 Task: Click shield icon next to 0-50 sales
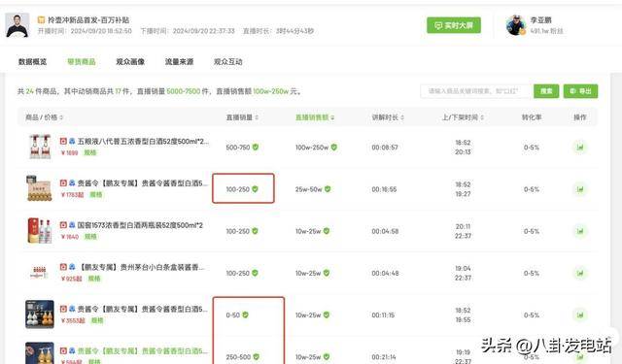pos(246,314)
